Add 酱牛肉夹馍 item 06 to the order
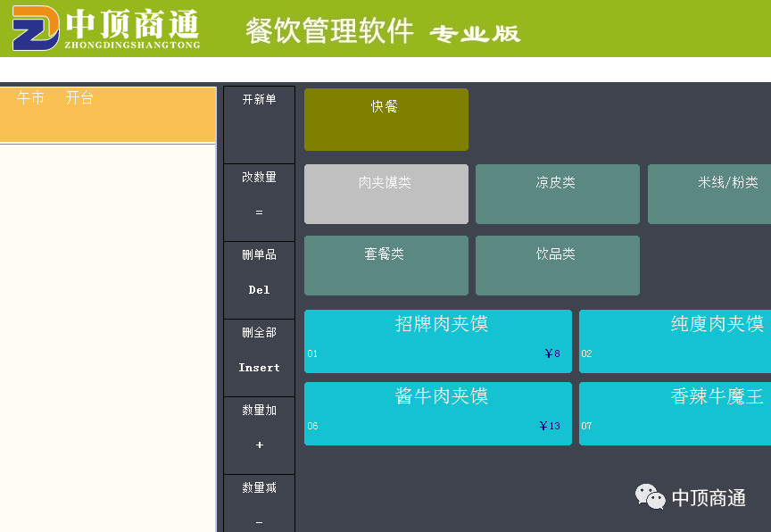Screen dimensions: 771x532 pos(437,413)
